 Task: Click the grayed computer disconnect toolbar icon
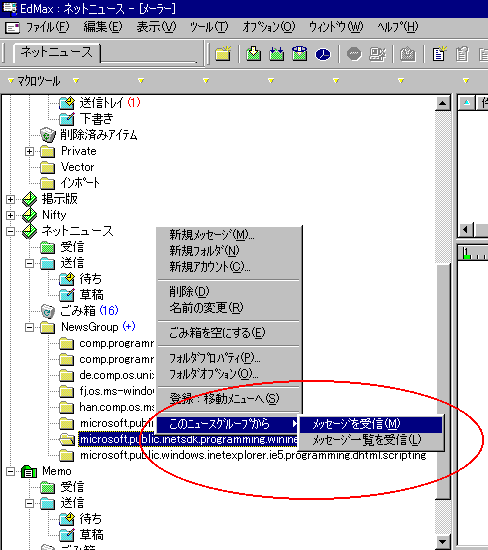[377, 54]
